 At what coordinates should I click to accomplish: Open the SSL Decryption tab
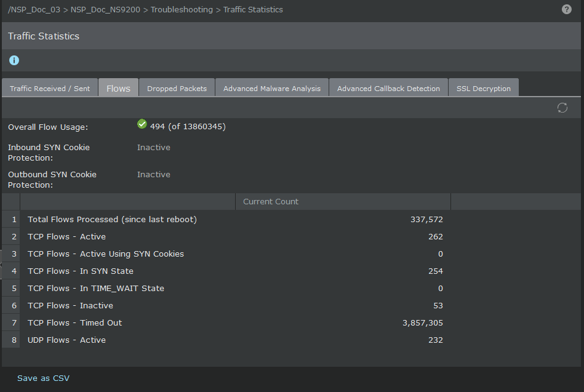[484, 89]
